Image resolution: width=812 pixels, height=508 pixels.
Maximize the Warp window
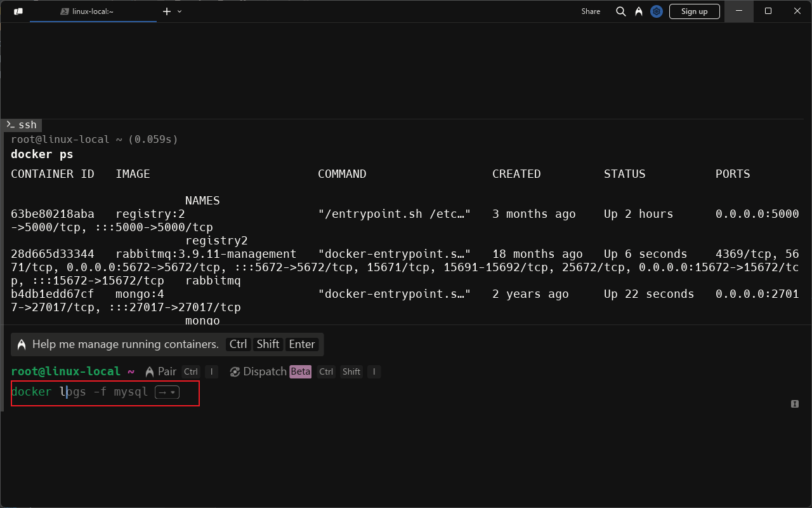(x=768, y=11)
